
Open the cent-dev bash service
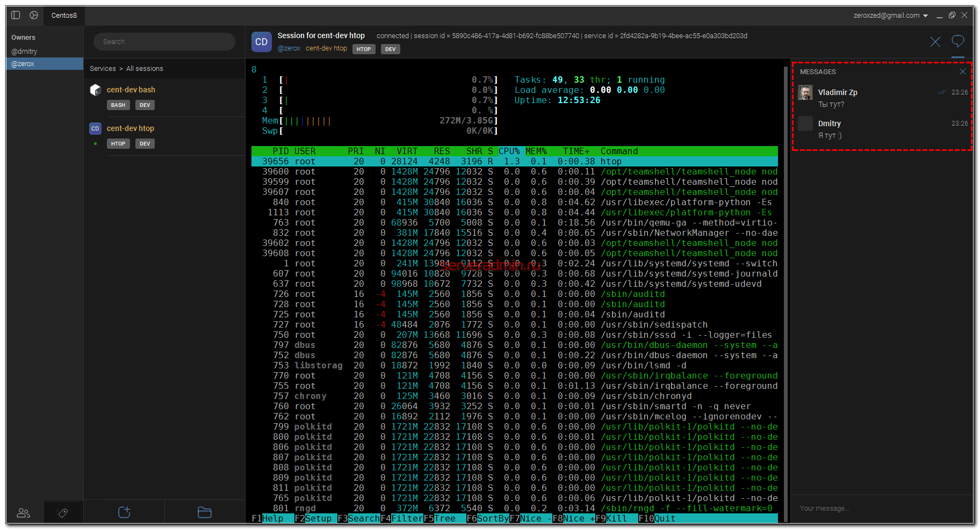(131, 90)
